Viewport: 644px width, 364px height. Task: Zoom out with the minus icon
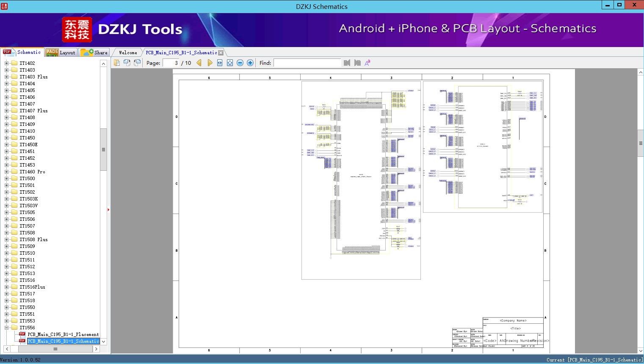coord(240,63)
